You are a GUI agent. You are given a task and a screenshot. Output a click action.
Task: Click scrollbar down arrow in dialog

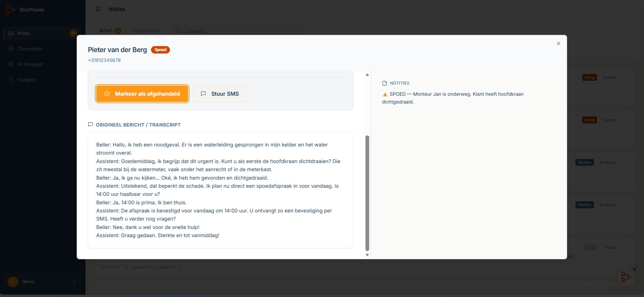367,255
